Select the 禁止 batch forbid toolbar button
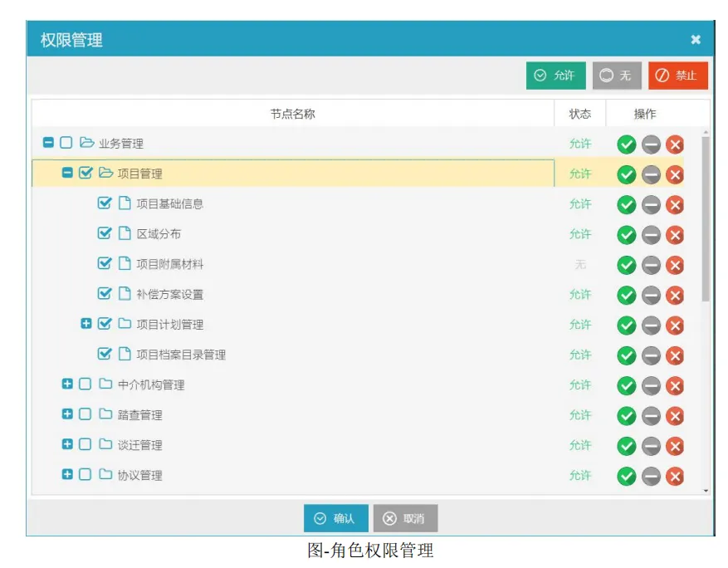The height and width of the screenshot is (568, 728). point(677,76)
